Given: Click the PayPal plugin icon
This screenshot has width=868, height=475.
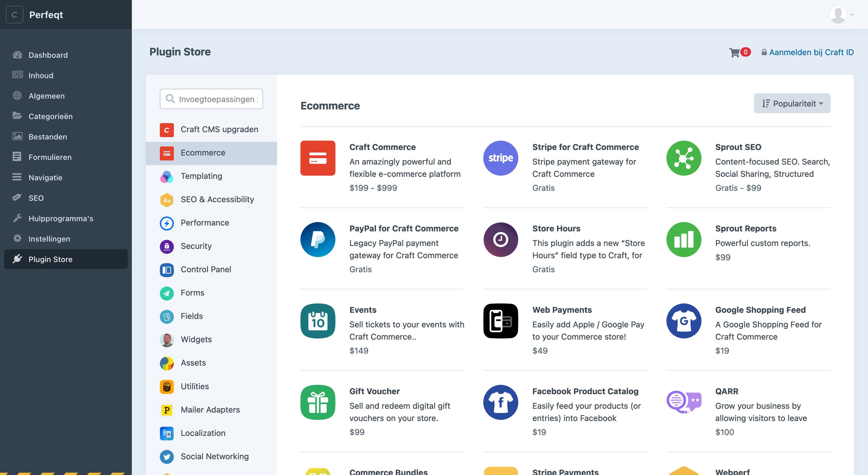Looking at the screenshot, I should coord(318,239).
